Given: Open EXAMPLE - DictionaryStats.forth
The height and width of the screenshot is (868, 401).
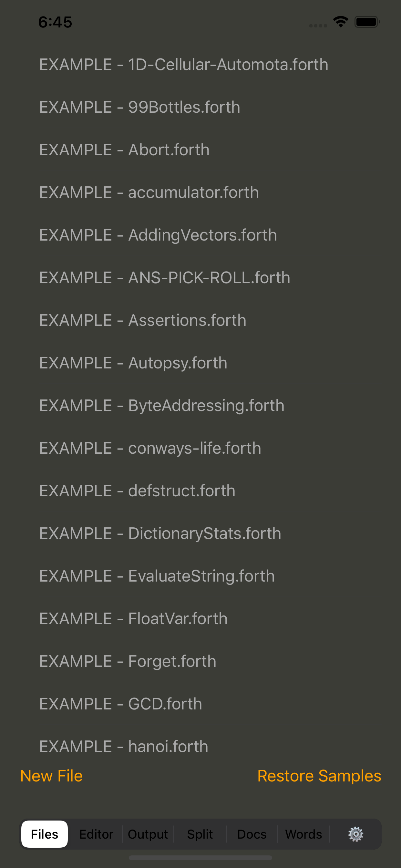Looking at the screenshot, I should pos(160,533).
